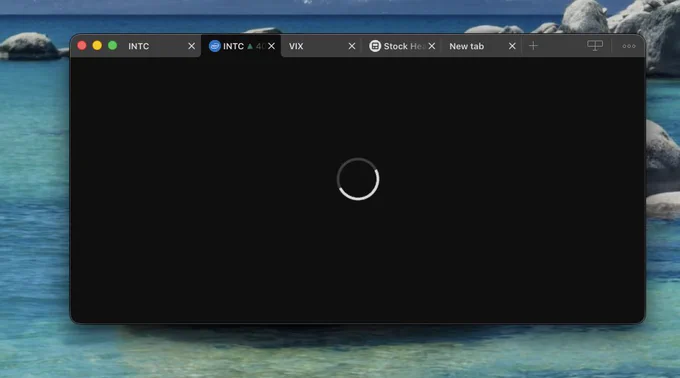Click the blue Intel logo on active tab
Image resolution: width=680 pixels, height=378 pixels.
215,46
